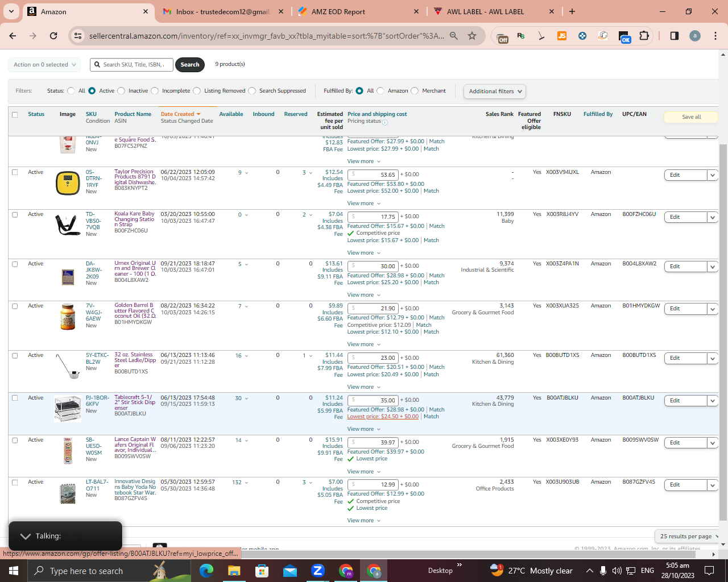
Task: Select the Listing Removed status filter
Action: pos(197,91)
